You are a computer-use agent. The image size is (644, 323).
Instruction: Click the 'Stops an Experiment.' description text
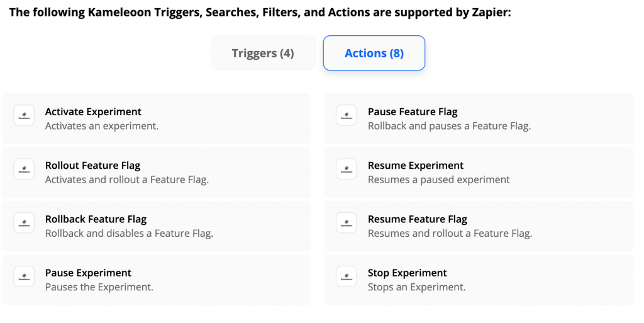coord(416,287)
